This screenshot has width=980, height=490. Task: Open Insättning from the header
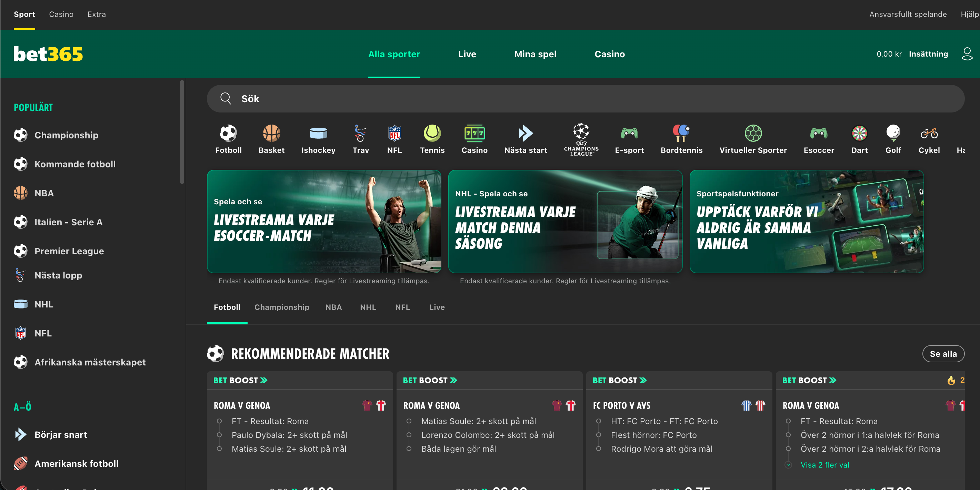928,54
